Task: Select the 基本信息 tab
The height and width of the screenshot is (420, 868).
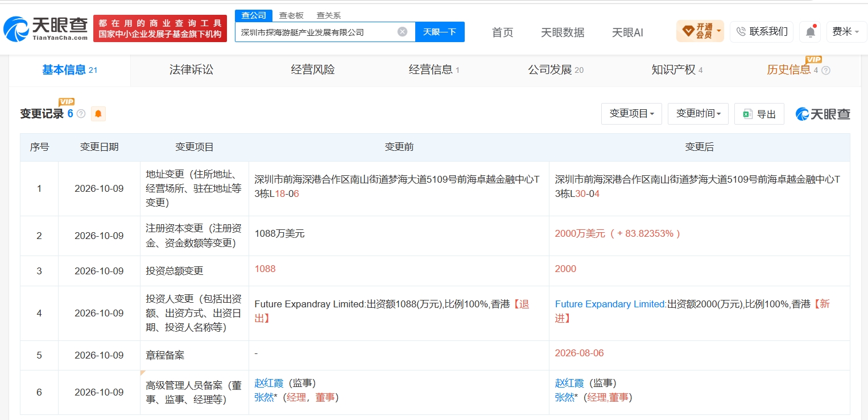Action: [69, 70]
